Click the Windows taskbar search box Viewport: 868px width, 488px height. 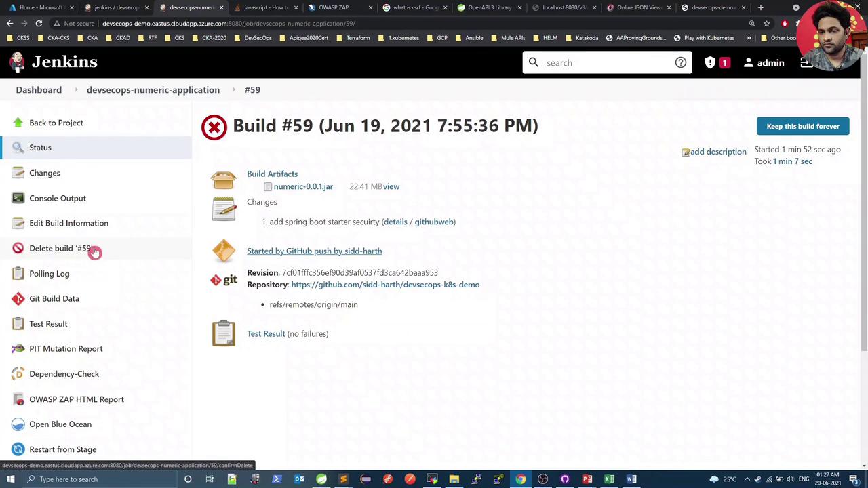pyautogui.click(x=100, y=479)
